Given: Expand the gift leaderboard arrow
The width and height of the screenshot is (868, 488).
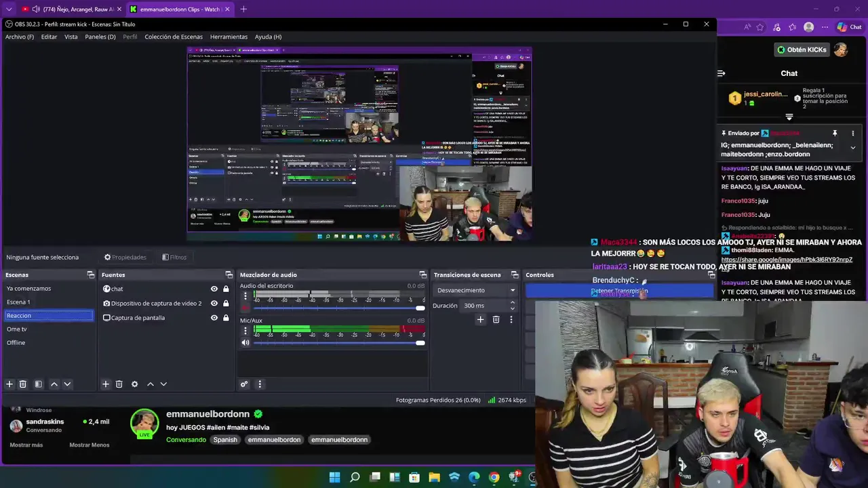Looking at the screenshot, I should point(789,117).
